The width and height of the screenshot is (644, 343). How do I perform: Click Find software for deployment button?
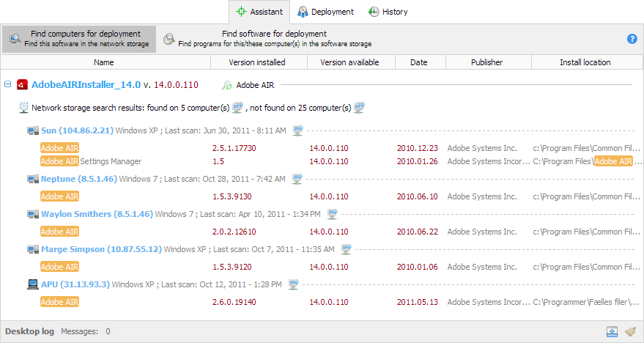(x=267, y=39)
